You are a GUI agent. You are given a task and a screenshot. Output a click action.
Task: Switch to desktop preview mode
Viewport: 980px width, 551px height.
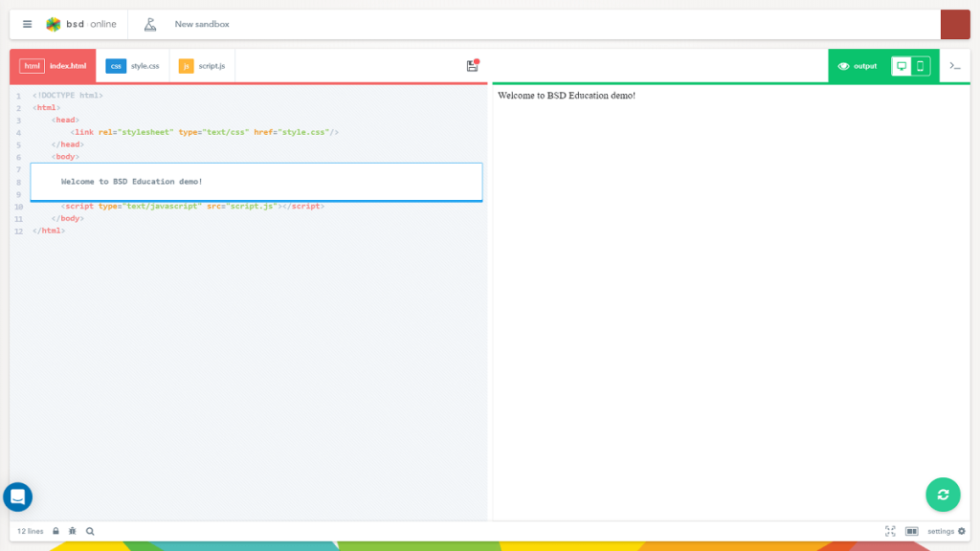pyautogui.click(x=902, y=66)
